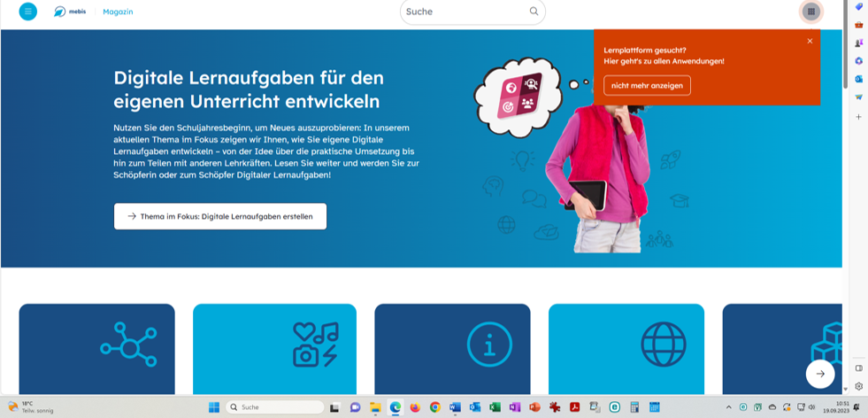868x418 pixels.
Task: Open Edge sidebar Shopping tag icon
Action: click(x=858, y=7)
